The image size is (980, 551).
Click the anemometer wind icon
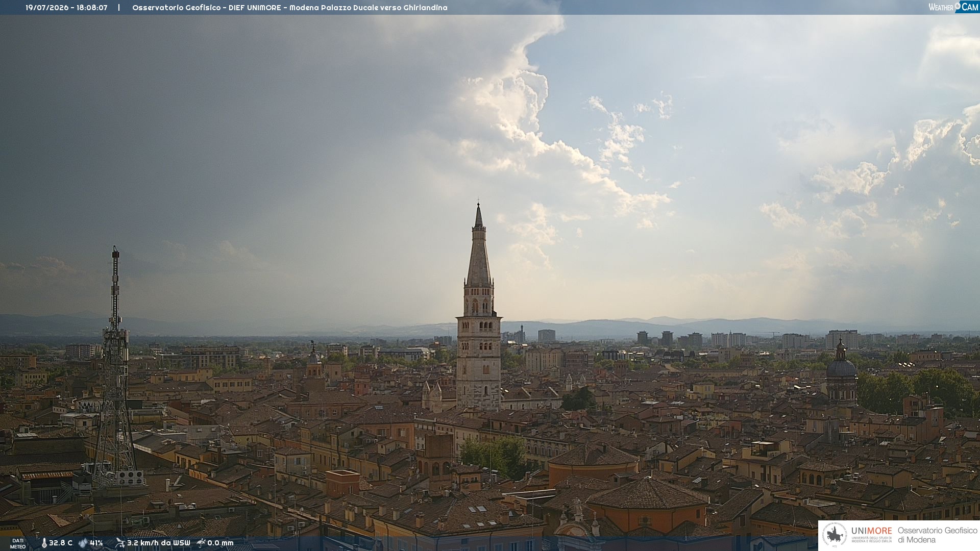point(120,543)
